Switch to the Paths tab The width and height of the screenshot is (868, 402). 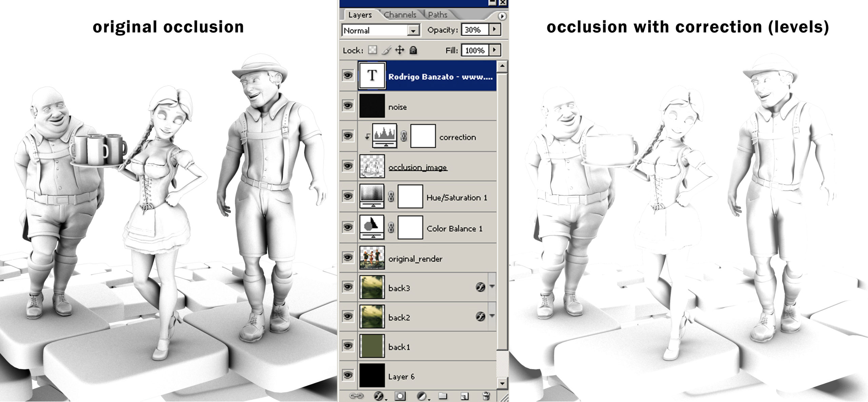pyautogui.click(x=437, y=15)
